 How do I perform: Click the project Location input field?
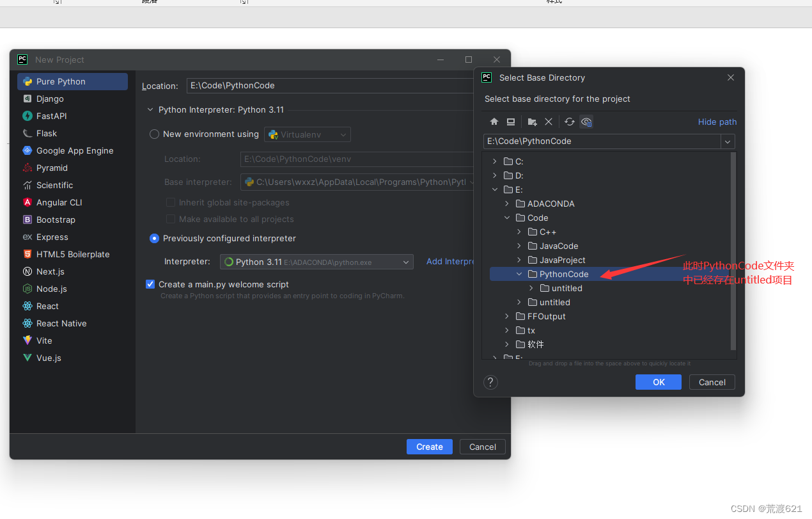(x=330, y=86)
